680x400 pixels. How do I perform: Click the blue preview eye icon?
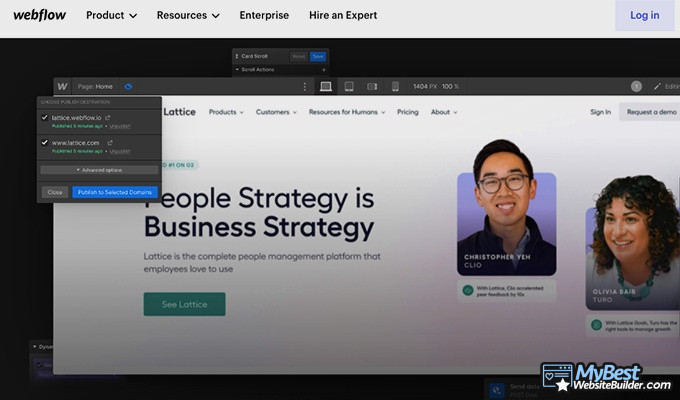(x=128, y=87)
